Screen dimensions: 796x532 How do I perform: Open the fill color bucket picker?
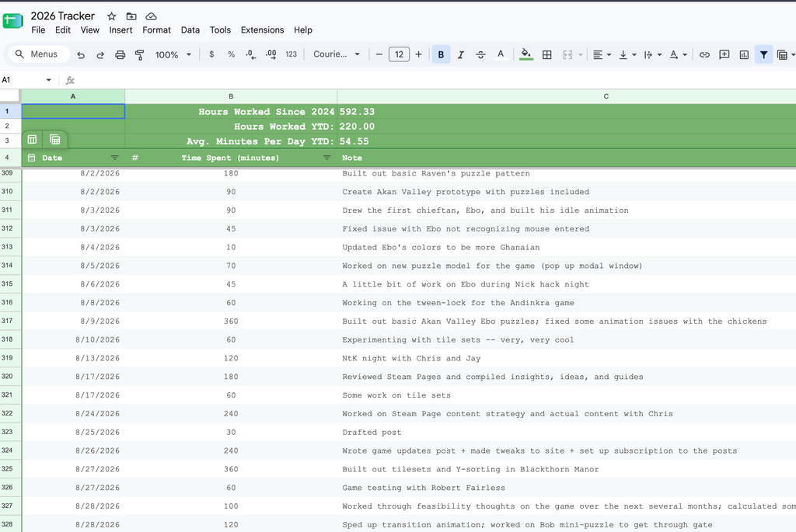[526, 54]
